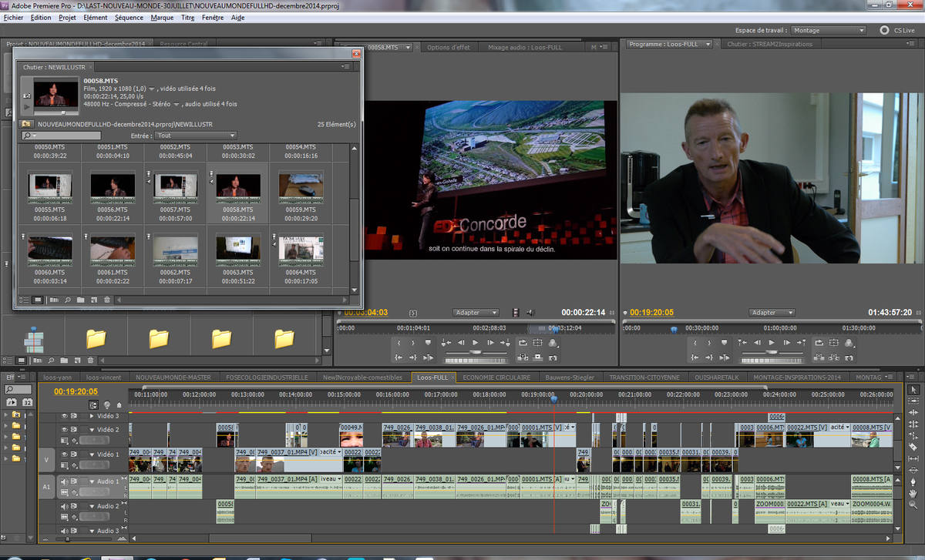
Task: Open Adapter zoom dropdown in Program monitor
Action: [x=772, y=313]
